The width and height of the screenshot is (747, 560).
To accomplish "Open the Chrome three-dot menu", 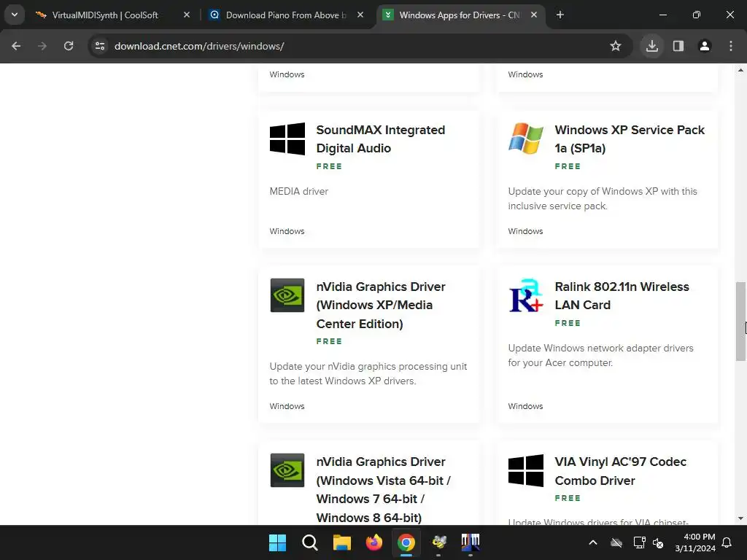I will coord(731,46).
